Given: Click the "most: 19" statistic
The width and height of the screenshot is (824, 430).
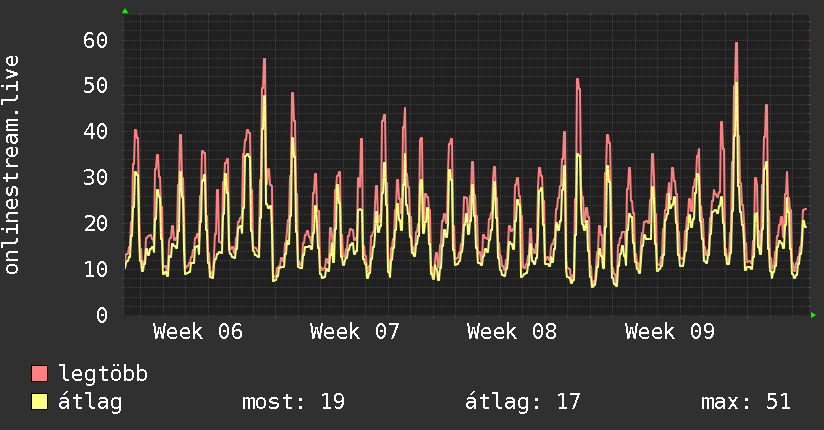Looking at the screenshot, I should coord(293,402).
